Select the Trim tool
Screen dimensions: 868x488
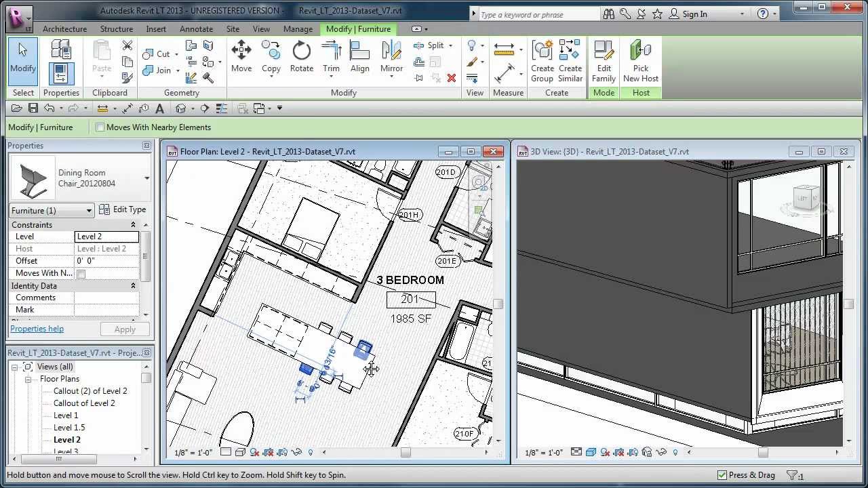[x=331, y=60]
